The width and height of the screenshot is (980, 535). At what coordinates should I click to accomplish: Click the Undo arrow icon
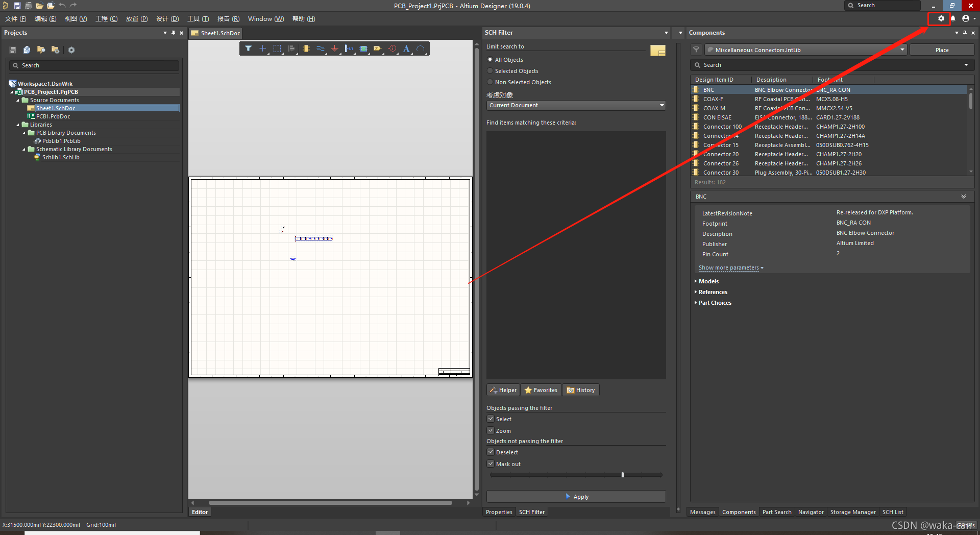tap(62, 6)
